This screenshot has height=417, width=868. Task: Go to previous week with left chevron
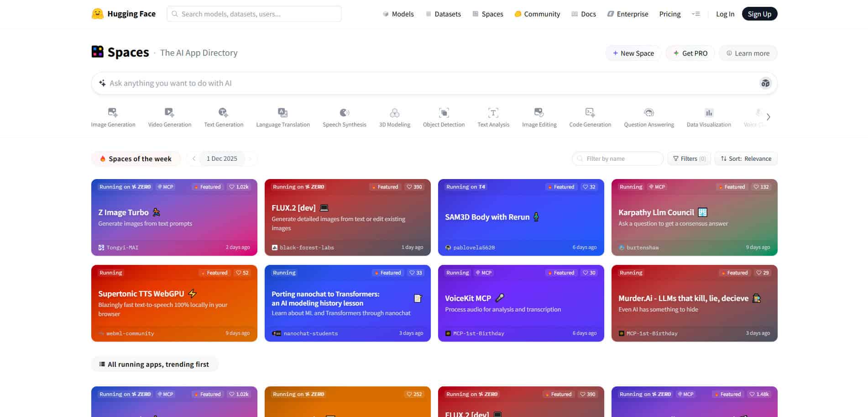pos(194,158)
